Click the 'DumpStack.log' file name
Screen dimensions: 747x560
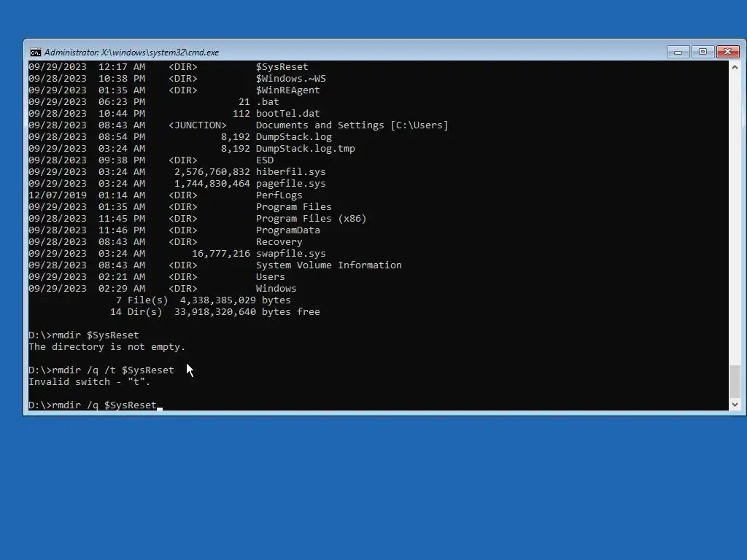pos(293,137)
